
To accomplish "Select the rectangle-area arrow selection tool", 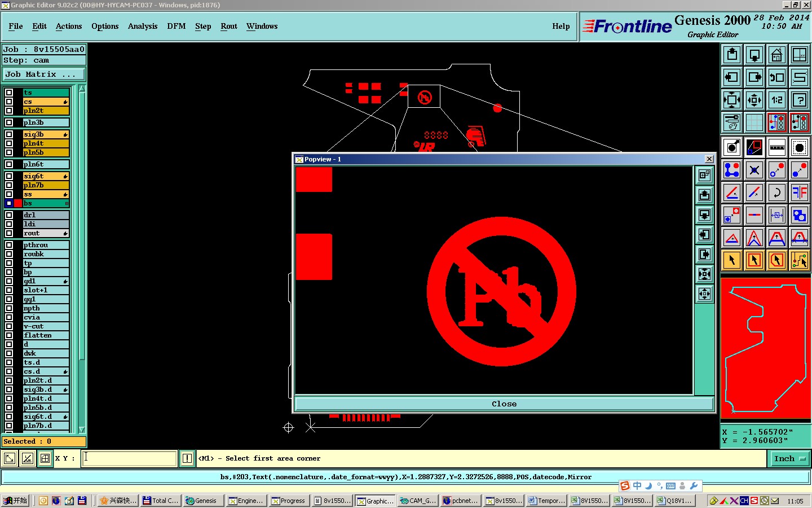I will tap(754, 260).
